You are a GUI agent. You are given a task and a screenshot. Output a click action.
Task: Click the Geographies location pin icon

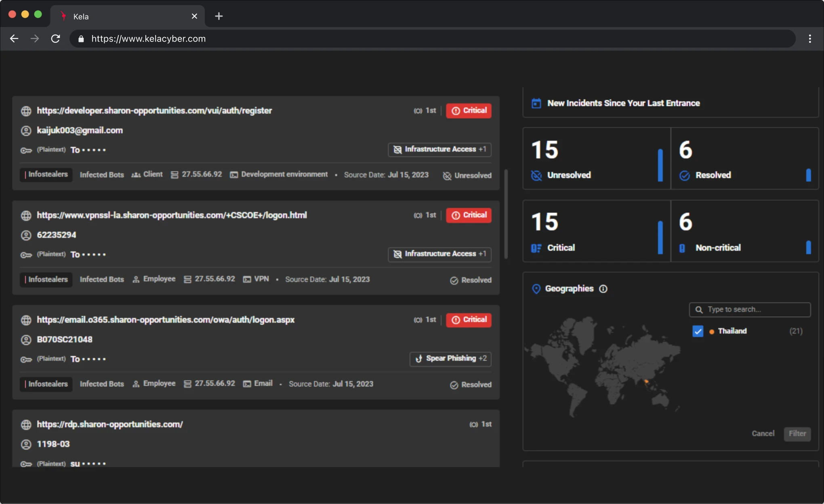coord(536,289)
